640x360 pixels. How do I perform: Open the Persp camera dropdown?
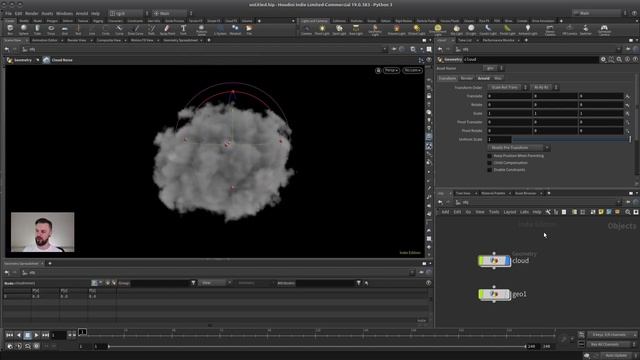coord(391,70)
